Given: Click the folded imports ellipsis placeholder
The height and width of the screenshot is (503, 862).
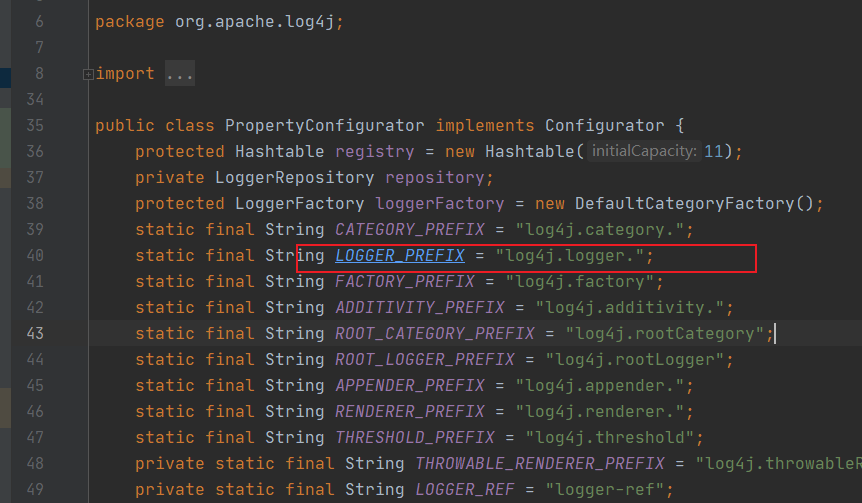Looking at the screenshot, I should (180, 74).
